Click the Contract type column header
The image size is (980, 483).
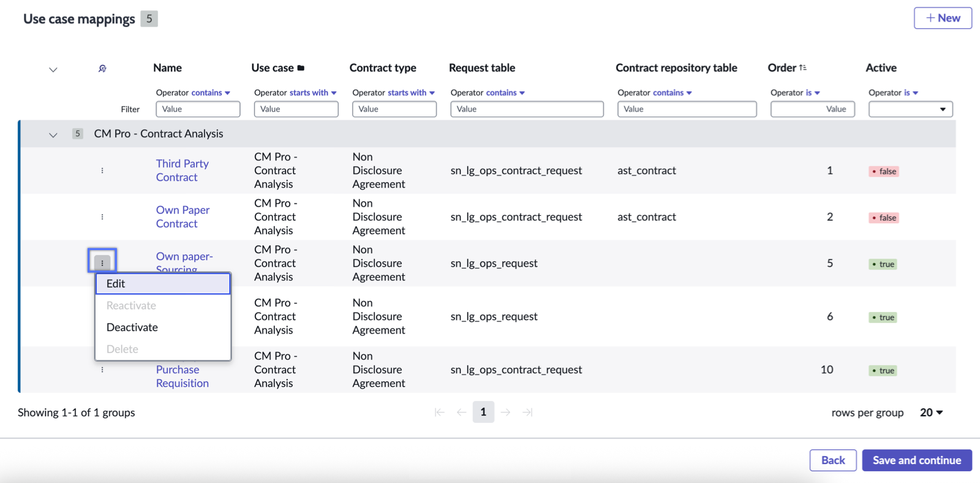pyautogui.click(x=383, y=68)
